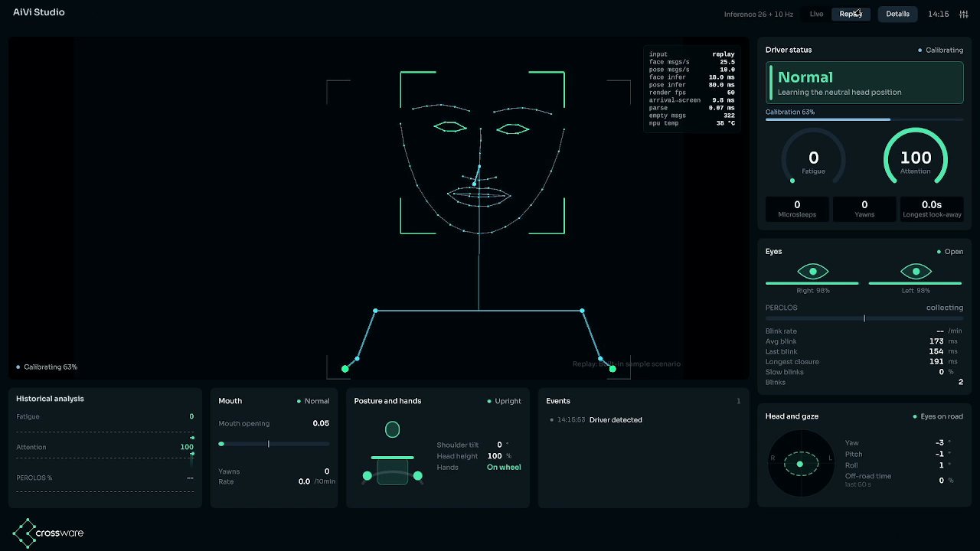Screen dimensions: 980x551
Task: Click the Slow blinks 0 % row
Action: (864, 372)
